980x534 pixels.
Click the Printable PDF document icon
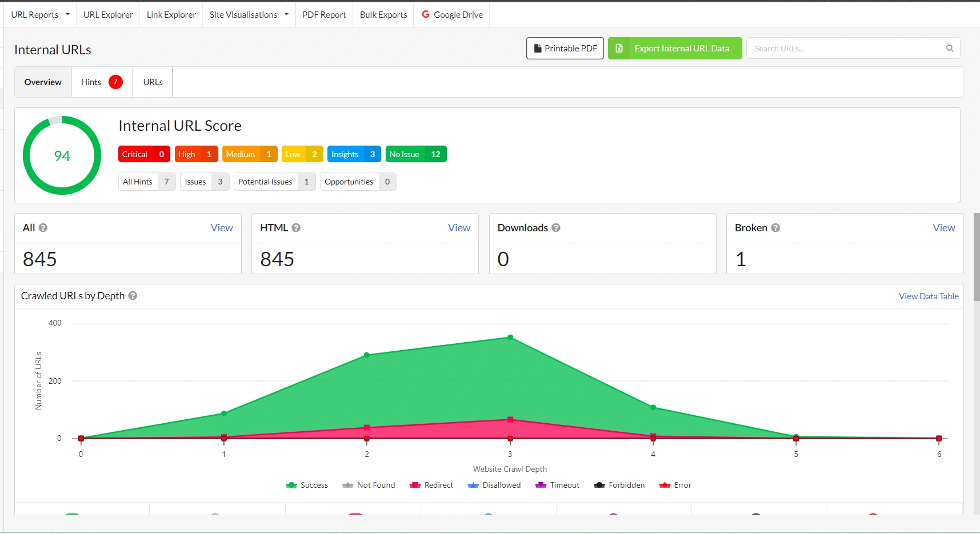coord(538,48)
